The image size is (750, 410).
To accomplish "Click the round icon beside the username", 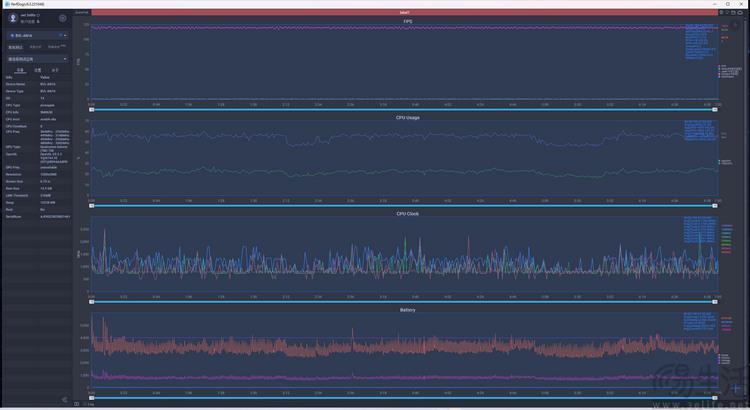I will coord(62,18).
